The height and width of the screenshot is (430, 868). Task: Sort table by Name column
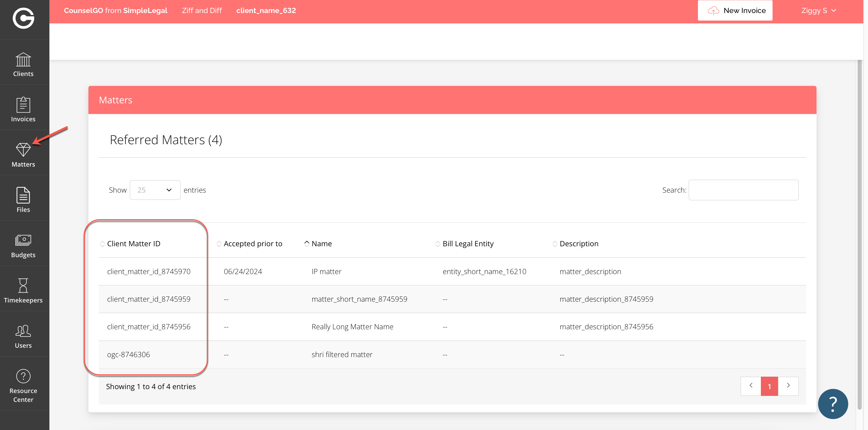tap(321, 243)
